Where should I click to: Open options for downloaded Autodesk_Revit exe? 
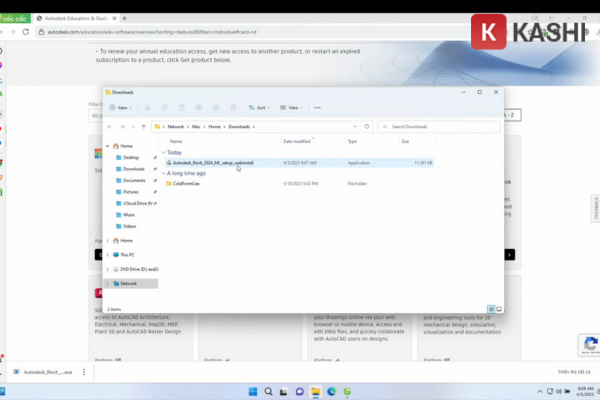click(x=82, y=371)
